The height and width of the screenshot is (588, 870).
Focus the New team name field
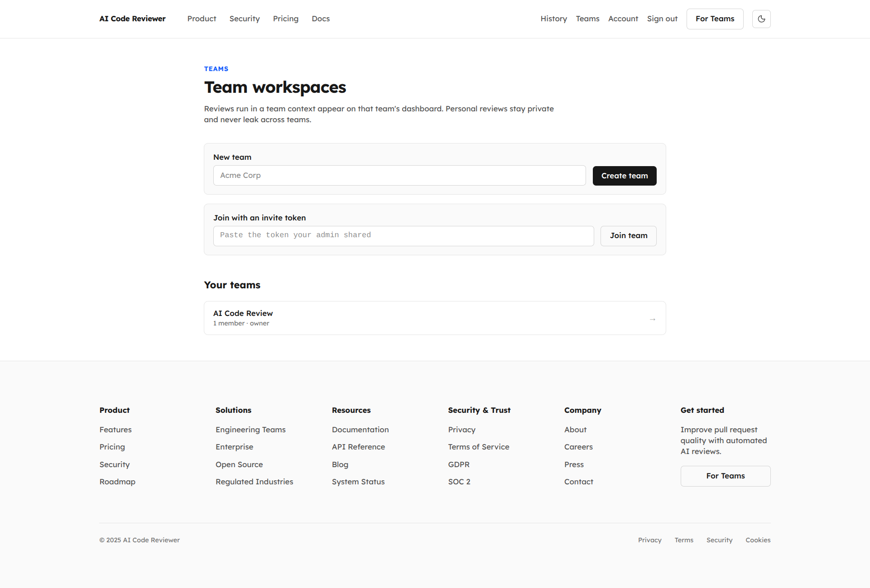[x=399, y=175]
